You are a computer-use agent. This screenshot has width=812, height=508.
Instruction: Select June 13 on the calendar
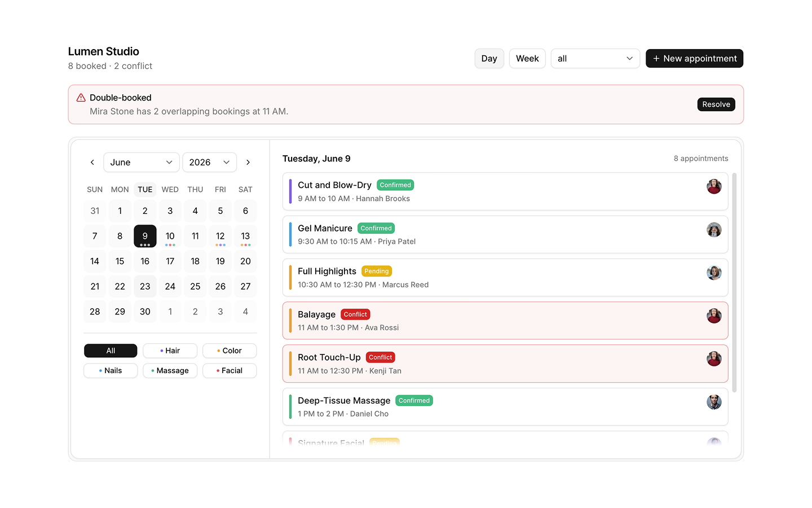(245, 236)
